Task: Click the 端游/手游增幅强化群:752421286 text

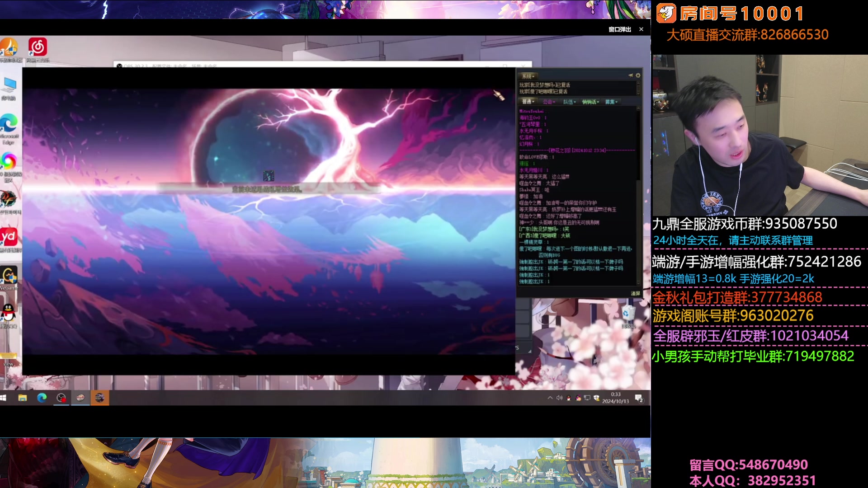Action: [x=757, y=262]
